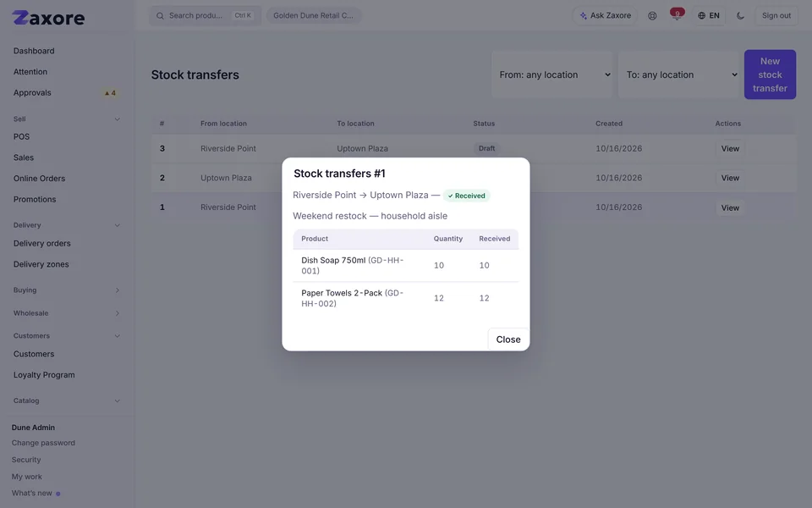Click New stock transfer button
Viewport: 812px width, 508px height.
770,75
